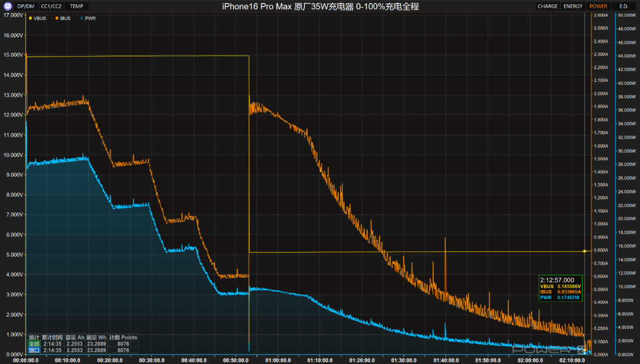
Task: Click the 17.000V voltage axis label
Action: (13, 15)
